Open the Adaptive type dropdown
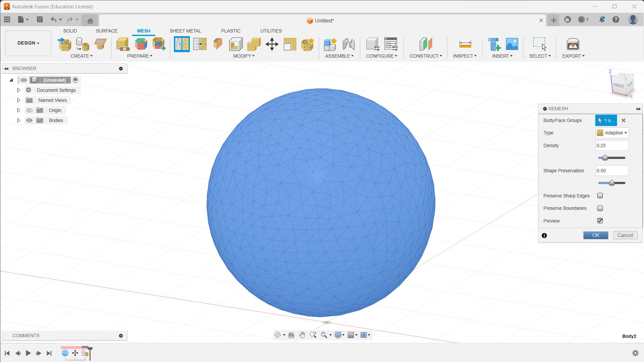The width and height of the screenshot is (644, 362). click(612, 133)
